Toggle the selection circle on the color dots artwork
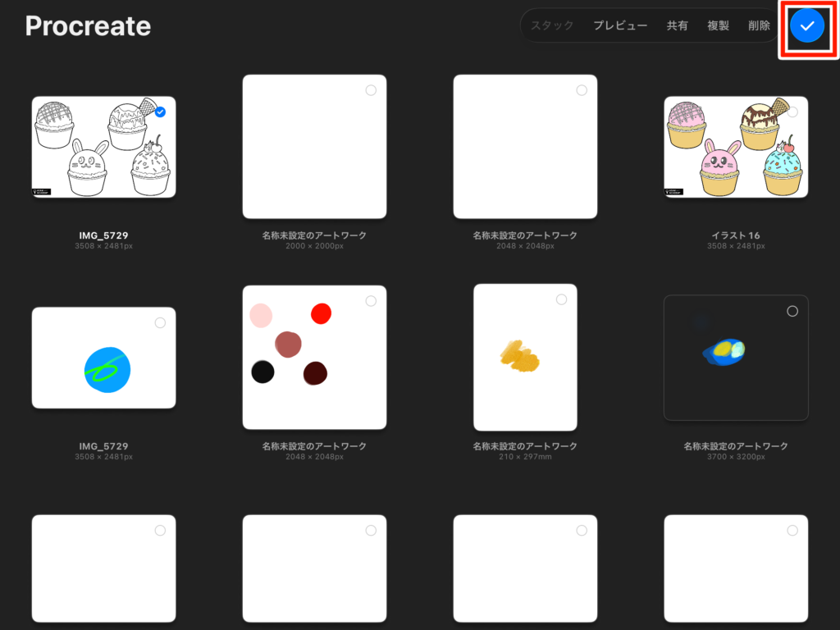The image size is (840, 630). (x=371, y=301)
